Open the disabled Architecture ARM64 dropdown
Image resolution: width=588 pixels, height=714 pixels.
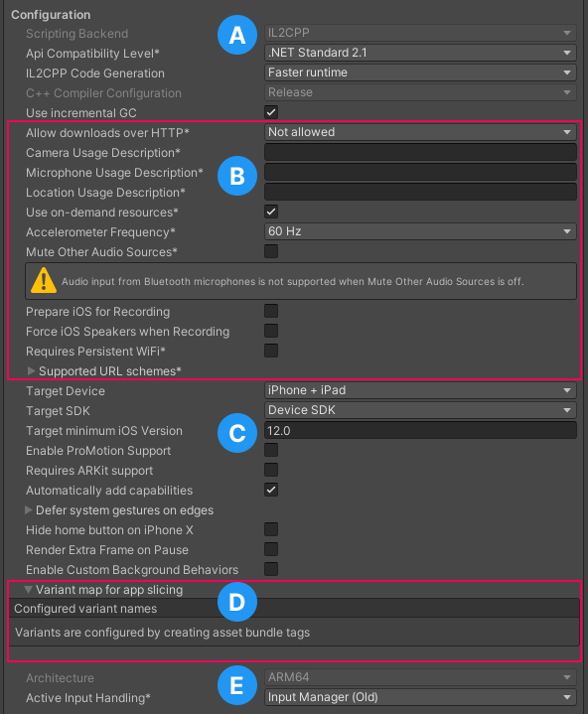coord(420,677)
